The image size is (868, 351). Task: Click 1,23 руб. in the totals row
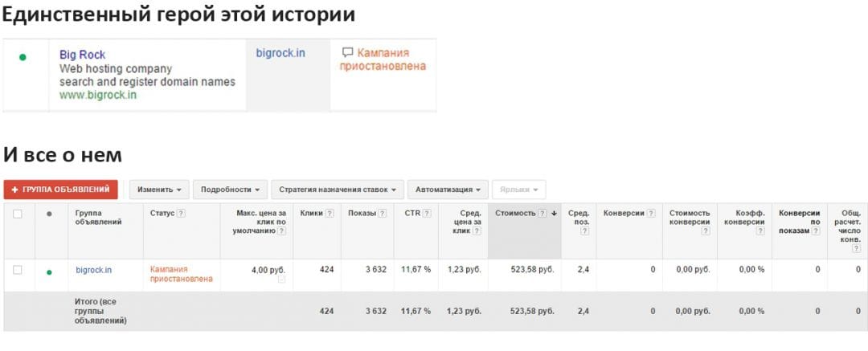[x=464, y=311]
